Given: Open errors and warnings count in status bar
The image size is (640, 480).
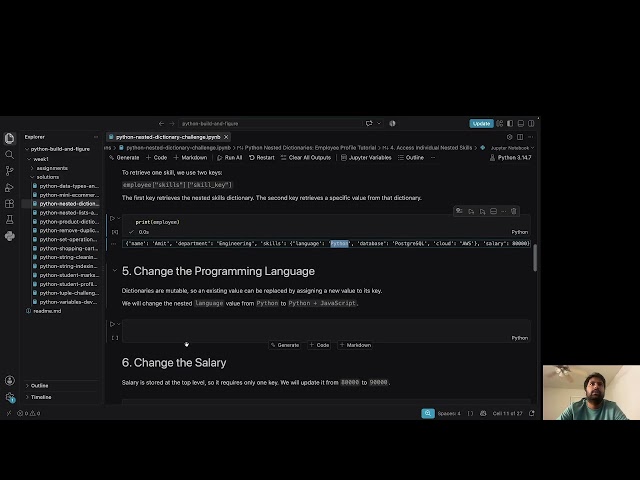Looking at the screenshot, I should click(29, 413).
